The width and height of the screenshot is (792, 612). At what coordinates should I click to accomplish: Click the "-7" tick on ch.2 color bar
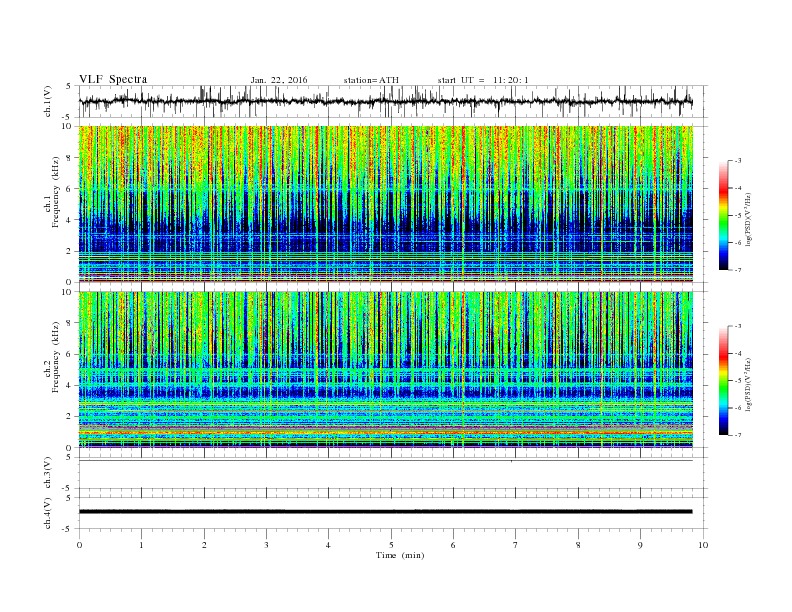point(738,435)
